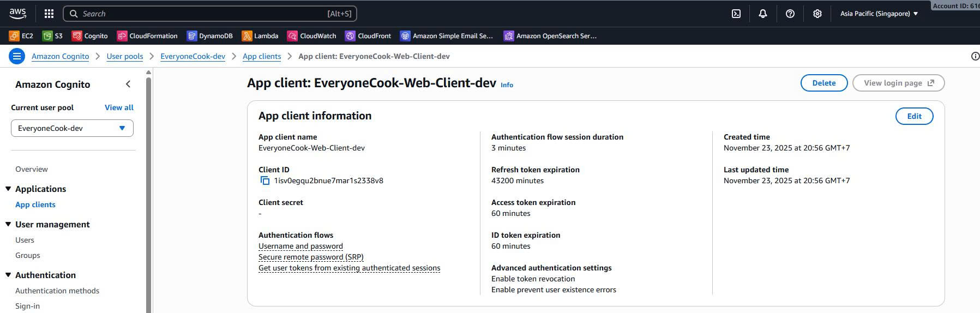
Task: Open the notifications bell
Action: pyautogui.click(x=763, y=14)
